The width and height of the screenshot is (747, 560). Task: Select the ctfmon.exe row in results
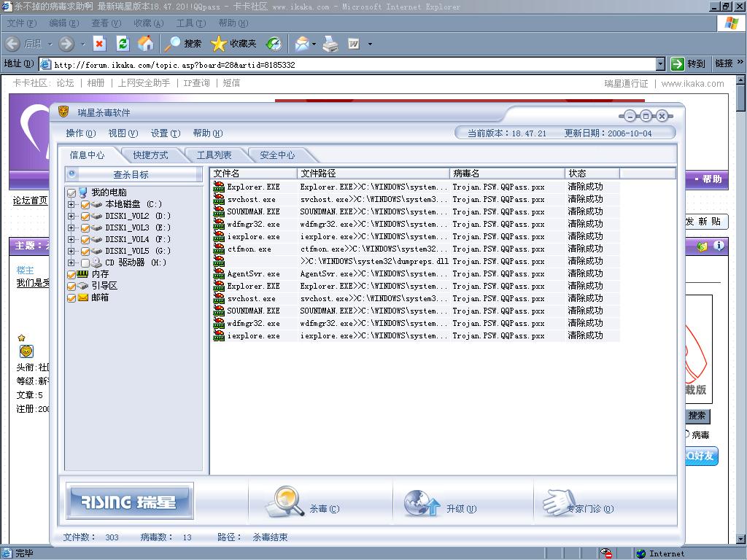[x=249, y=249]
